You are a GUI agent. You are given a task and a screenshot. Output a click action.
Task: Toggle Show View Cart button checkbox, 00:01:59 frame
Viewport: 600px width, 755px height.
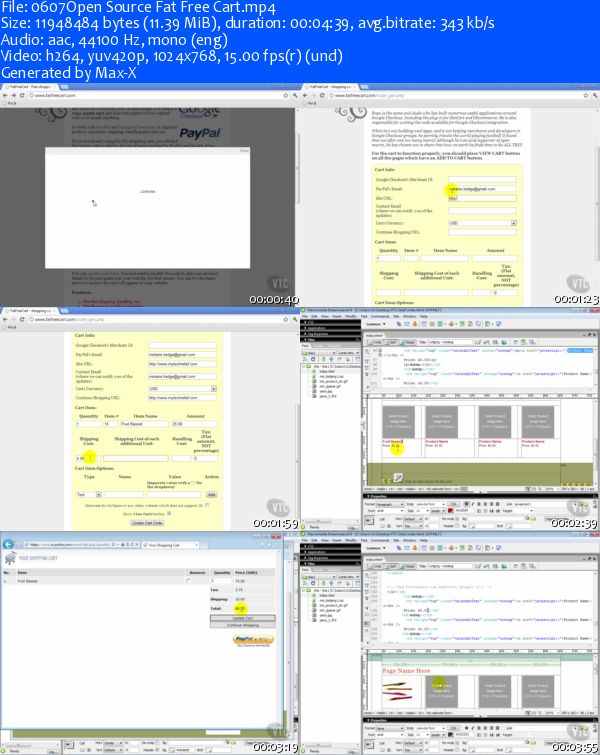(169, 514)
